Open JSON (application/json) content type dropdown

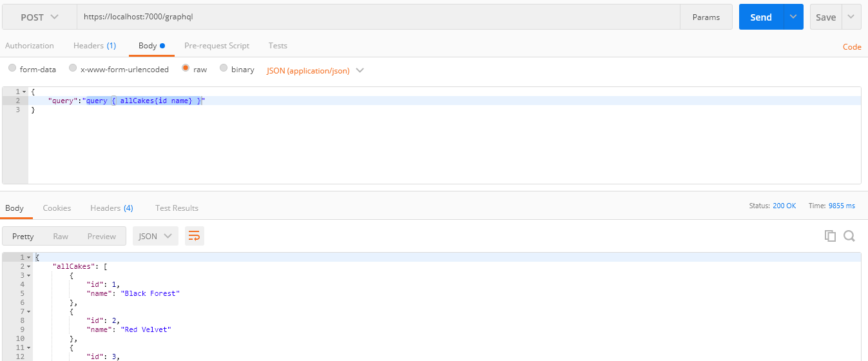(315, 70)
